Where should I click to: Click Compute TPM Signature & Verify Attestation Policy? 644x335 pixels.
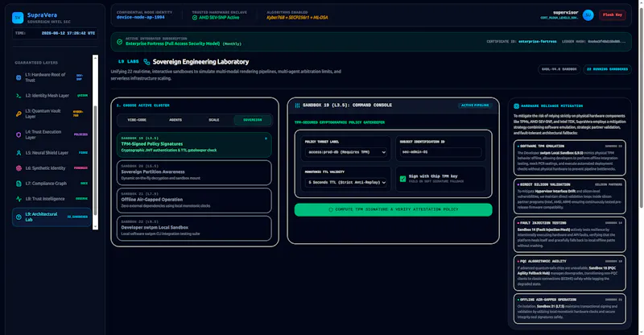[x=393, y=209]
